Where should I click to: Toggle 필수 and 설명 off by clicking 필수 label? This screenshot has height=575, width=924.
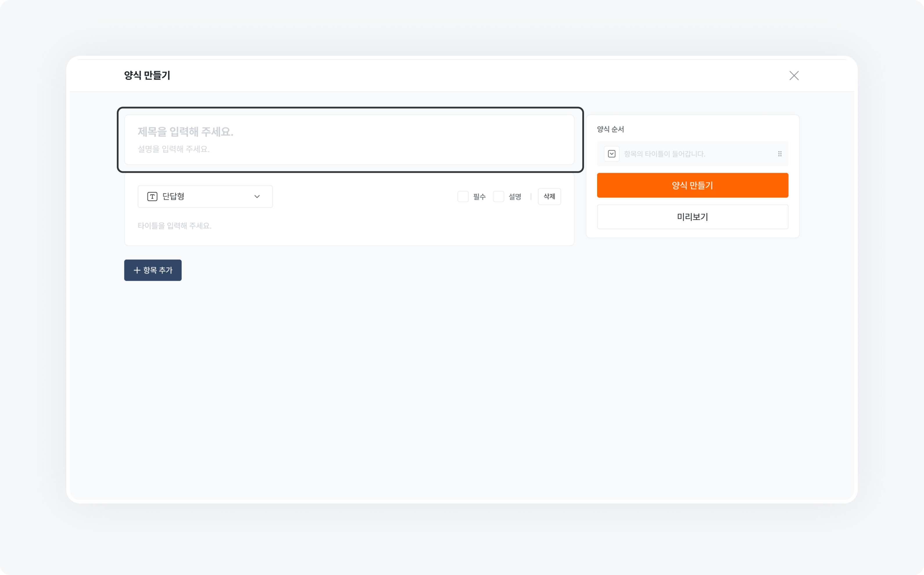pos(479,196)
